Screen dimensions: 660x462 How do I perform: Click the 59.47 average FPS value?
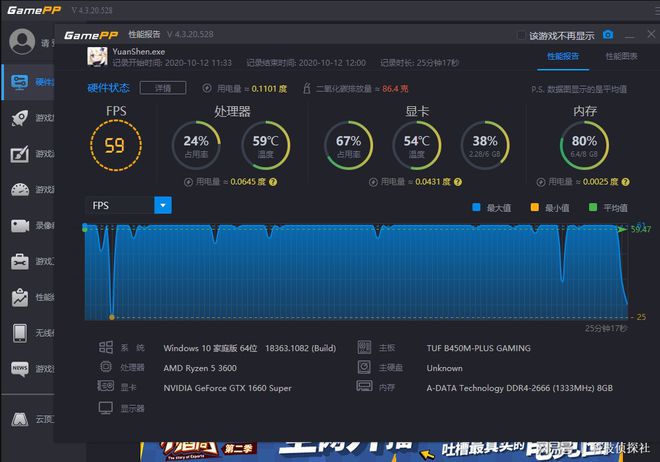641,229
